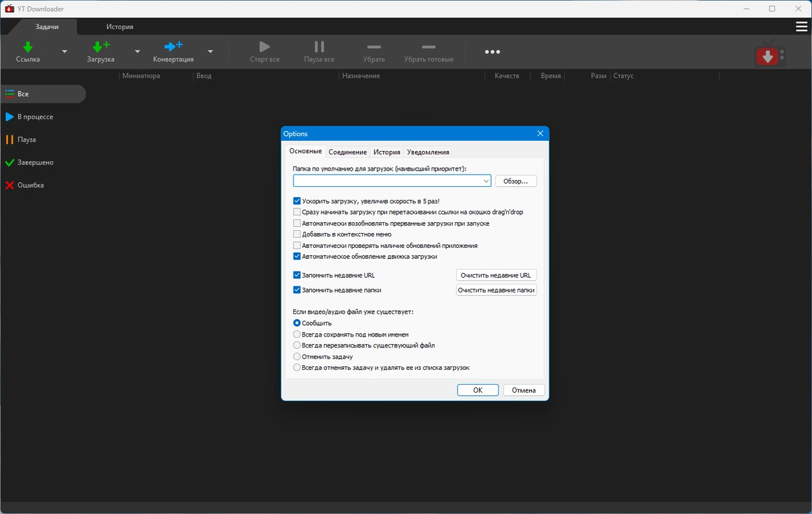Open the default download folder combo box
This screenshot has width=812, height=514.
[x=392, y=181]
